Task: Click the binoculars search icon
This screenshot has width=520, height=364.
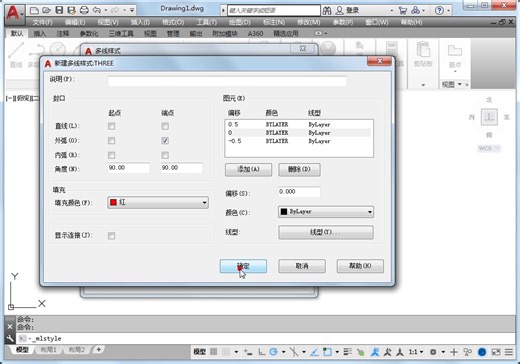Action: coord(327,11)
